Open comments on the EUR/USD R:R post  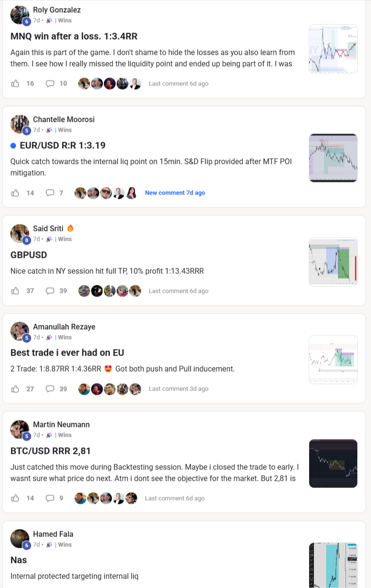coord(50,193)
